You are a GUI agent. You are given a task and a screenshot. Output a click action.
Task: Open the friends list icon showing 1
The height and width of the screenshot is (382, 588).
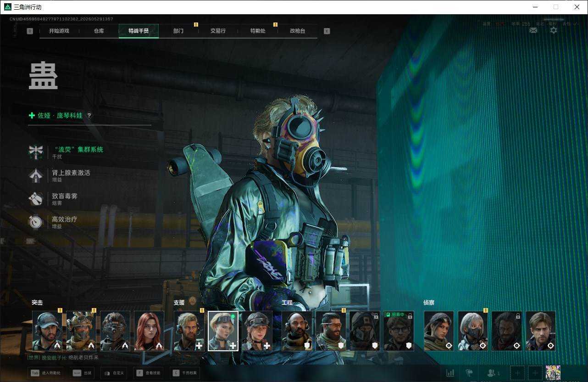pyautogui.click(x=494, y=373)
